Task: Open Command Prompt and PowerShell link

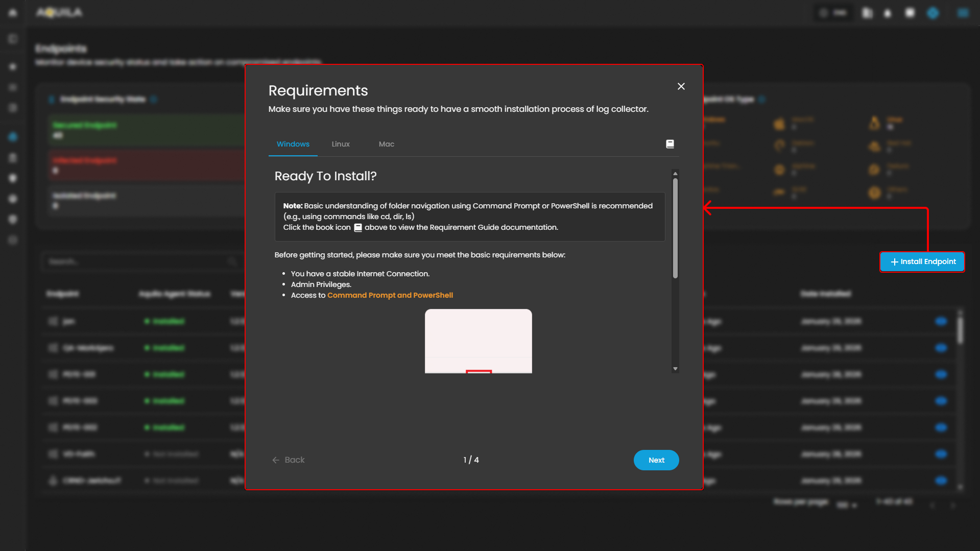Action: coord(390,295)
